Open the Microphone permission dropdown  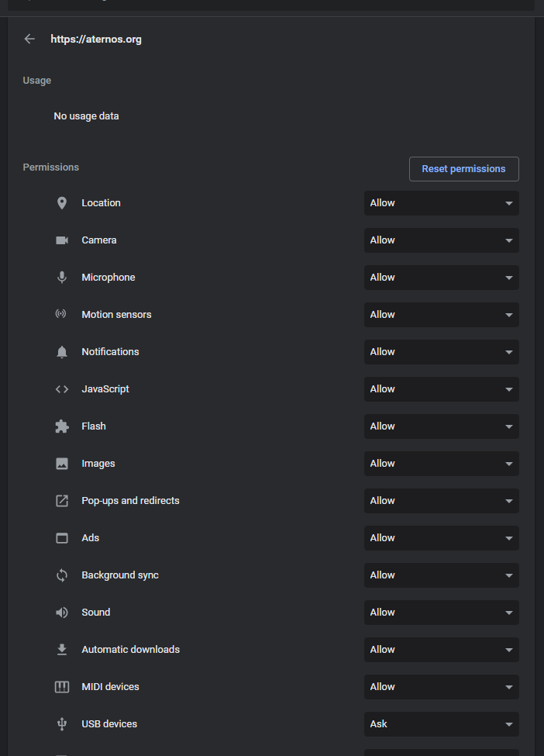[442, 278]
